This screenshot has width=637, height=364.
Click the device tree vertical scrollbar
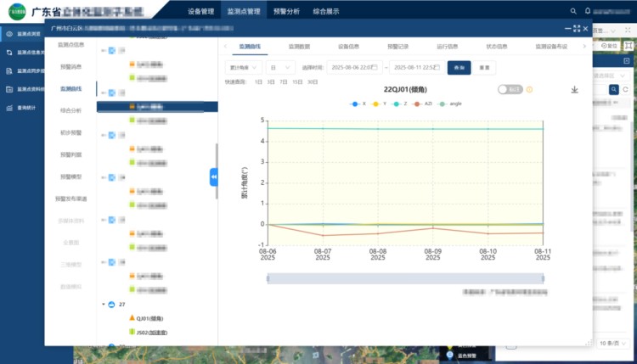217,171
